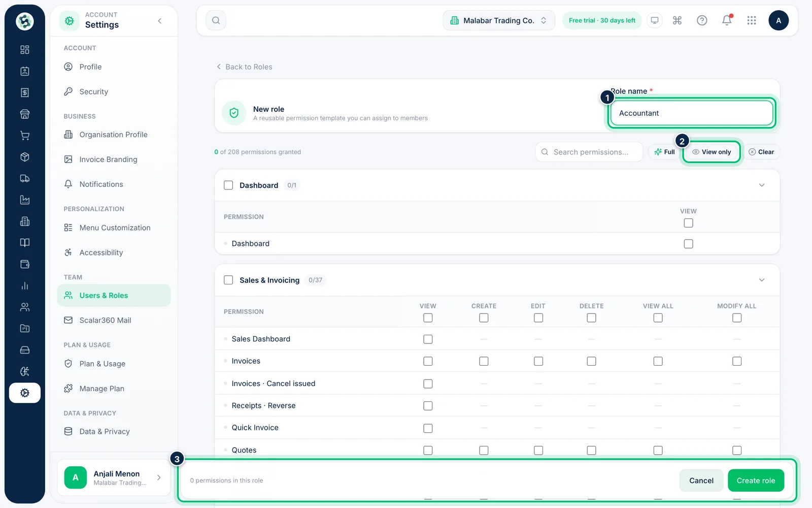Click the settings gear in left rail

pyautogui.click(x=24, y=393)
